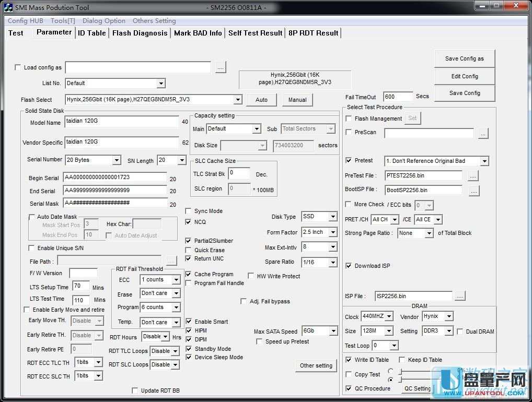
Task: Click browse button next to Load config field
Action: point(221,67)
